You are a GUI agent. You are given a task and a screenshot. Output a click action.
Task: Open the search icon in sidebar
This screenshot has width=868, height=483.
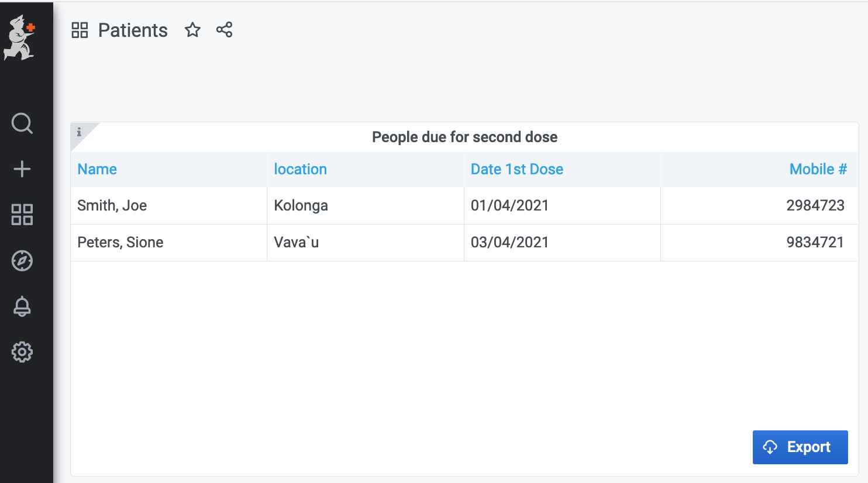22,123
